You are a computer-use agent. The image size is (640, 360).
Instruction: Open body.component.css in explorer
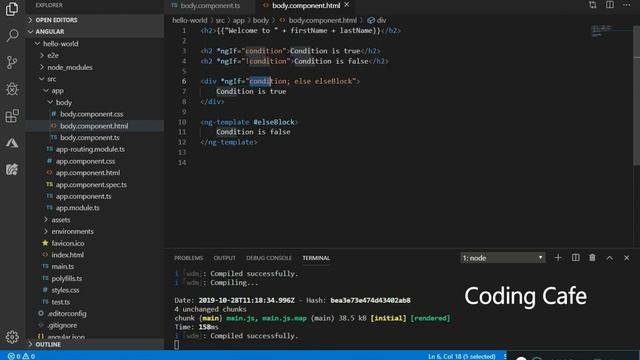click(x=92, y=114)
